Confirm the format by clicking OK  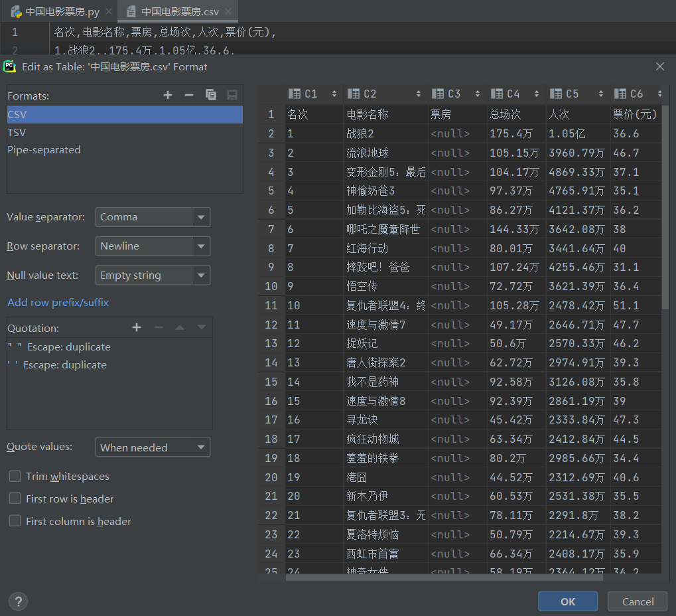pyautogui.click(x=567, y=601)
